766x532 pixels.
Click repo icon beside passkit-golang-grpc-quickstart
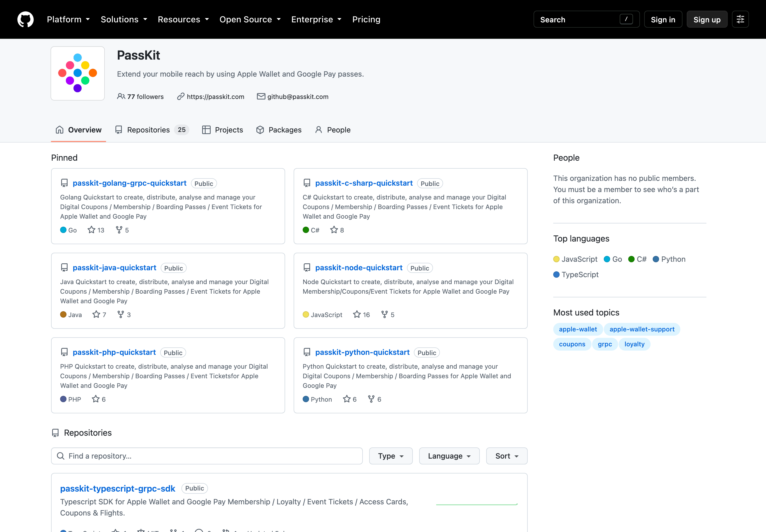64,183
